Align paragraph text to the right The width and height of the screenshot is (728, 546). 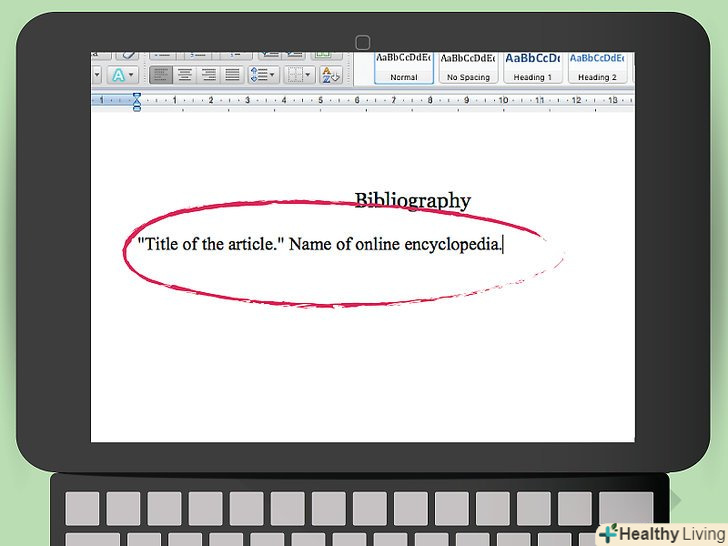[208, 75]
